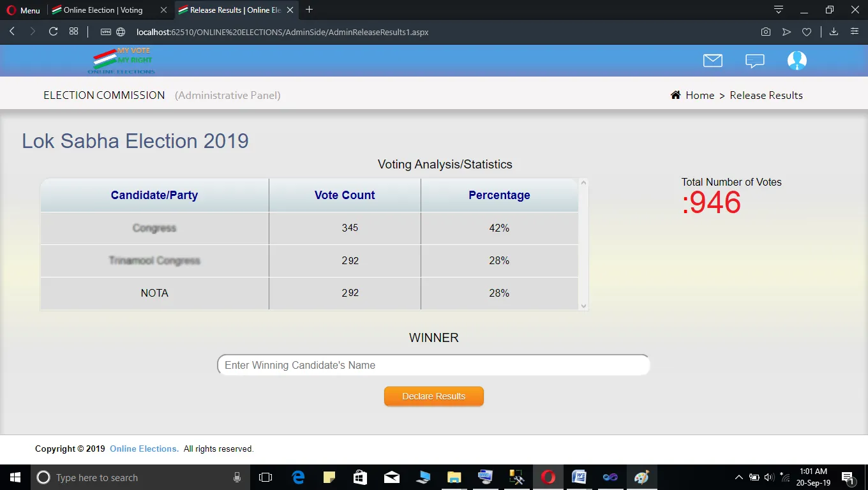
Task: Click the Release Results breadcrumb
Action: click(766, 95)
